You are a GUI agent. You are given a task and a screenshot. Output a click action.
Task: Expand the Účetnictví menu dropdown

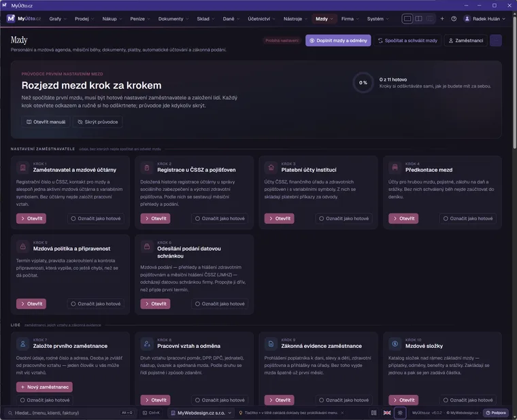pyautogui.click(x=261, y=19)
